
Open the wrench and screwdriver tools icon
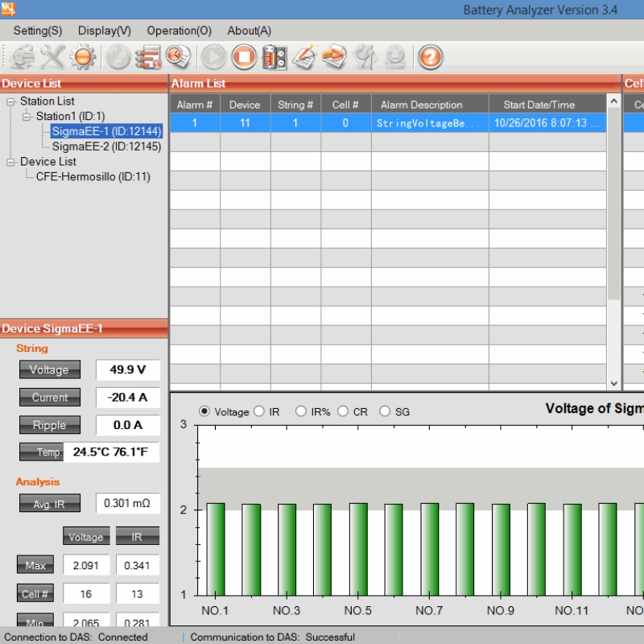52,57
